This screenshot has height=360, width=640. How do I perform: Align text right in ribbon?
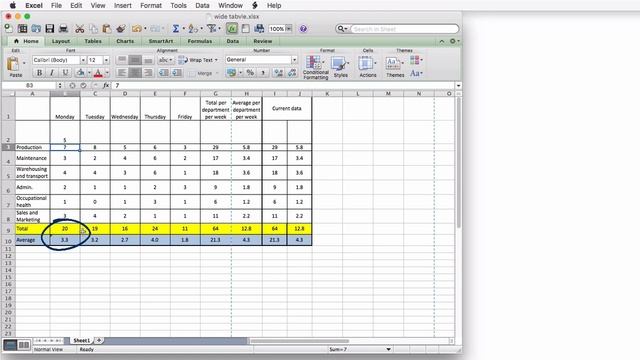(x=148, y=73)
